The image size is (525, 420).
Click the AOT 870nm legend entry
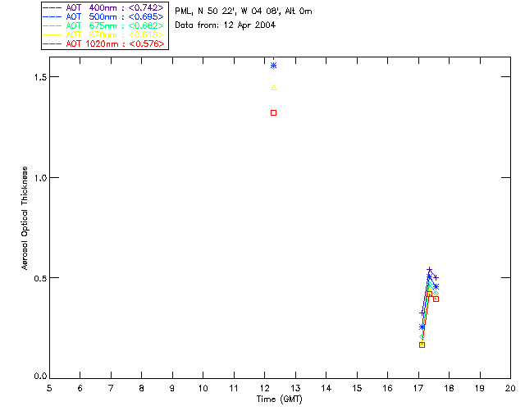tap(103, 34)
